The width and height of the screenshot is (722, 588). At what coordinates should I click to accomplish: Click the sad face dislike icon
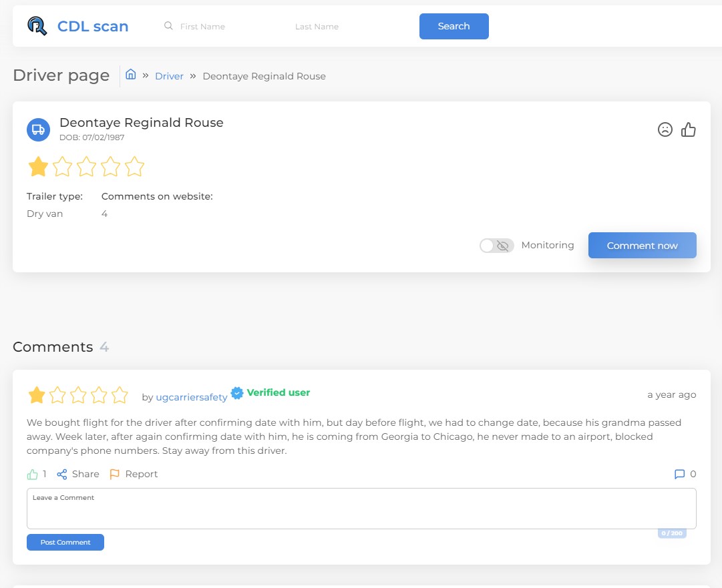point(665,129)
